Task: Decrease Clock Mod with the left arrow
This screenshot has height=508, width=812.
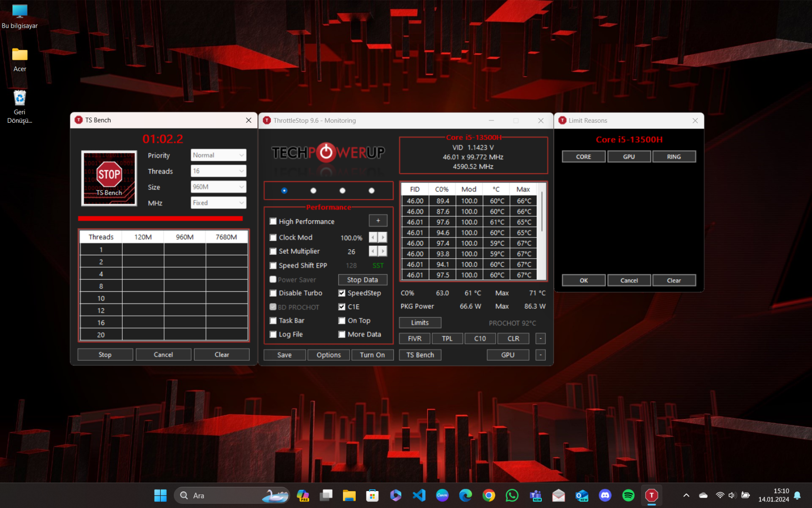Action: click(373, 238)
